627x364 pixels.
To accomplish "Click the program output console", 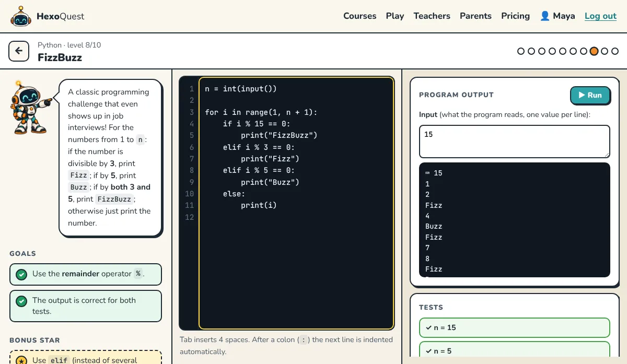I will [x=515, y=220].
